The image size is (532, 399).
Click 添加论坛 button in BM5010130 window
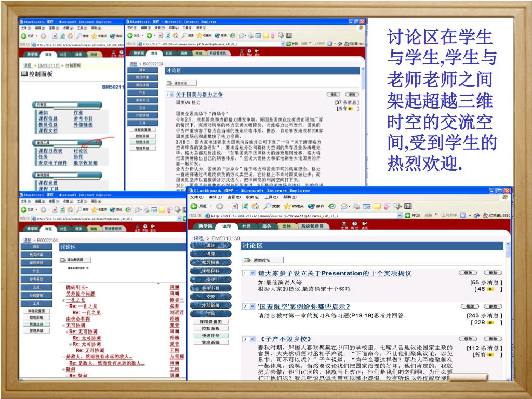[x=263, y=260]
